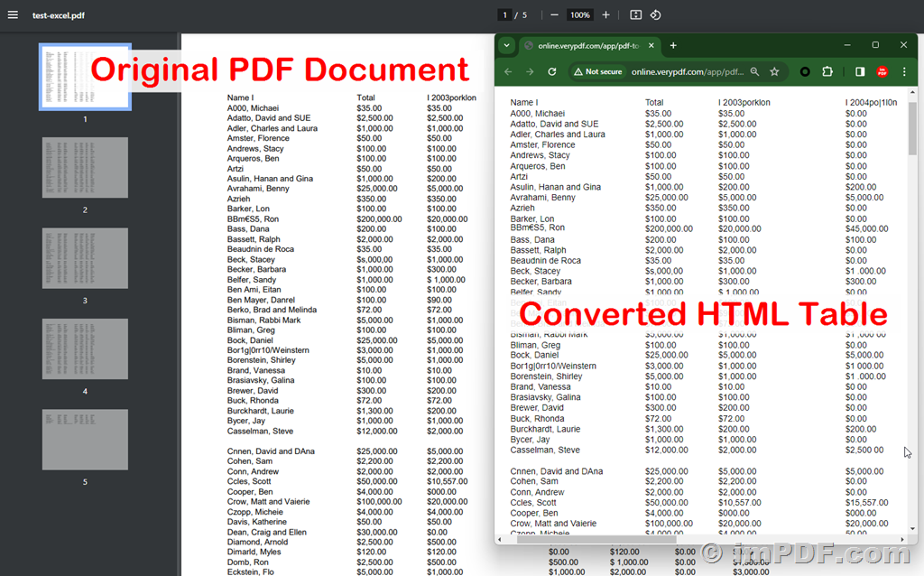Click the browser horizontal scrollbar thumb
This screenshot has width=924, height=576.
(x=596, y=539)
